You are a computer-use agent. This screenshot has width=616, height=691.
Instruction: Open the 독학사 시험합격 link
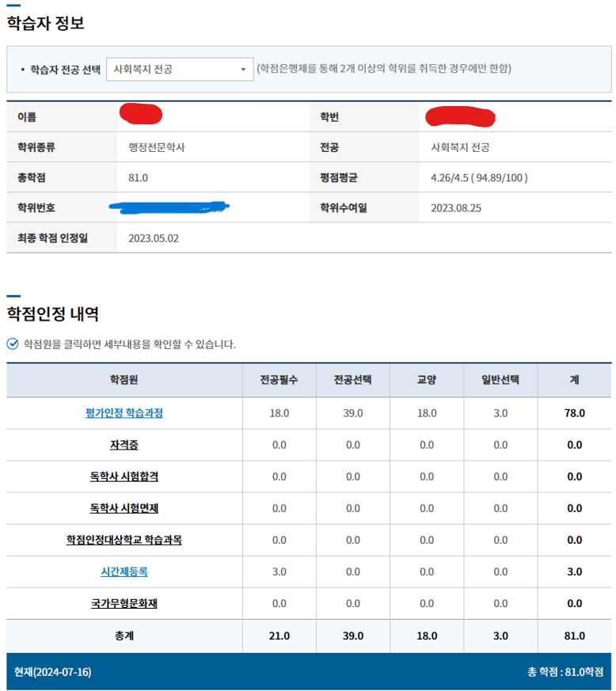124,476
